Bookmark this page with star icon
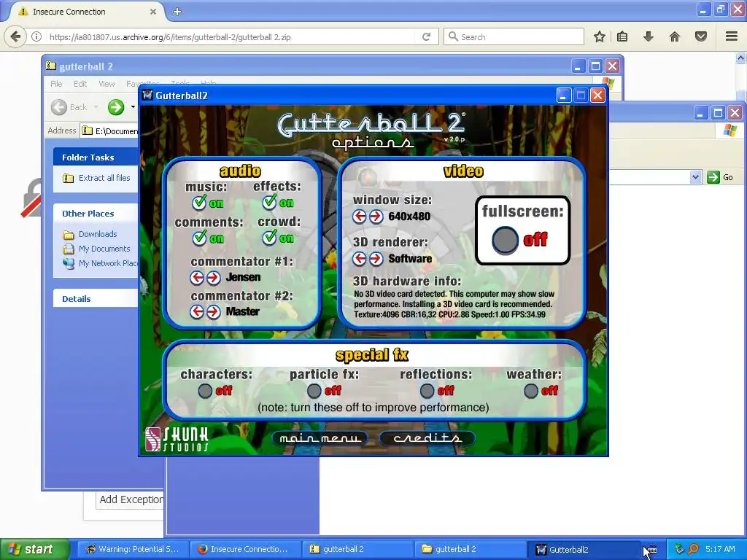 [600, 36]
